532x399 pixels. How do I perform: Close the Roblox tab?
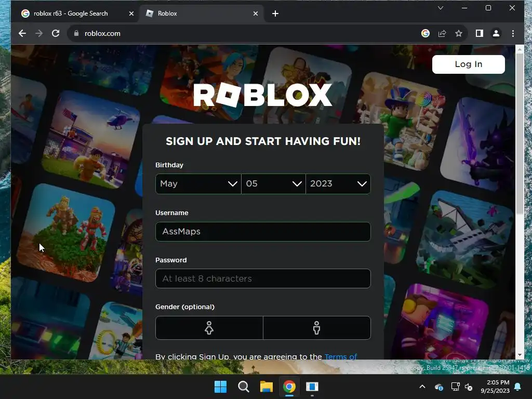(x=256, y=14)
